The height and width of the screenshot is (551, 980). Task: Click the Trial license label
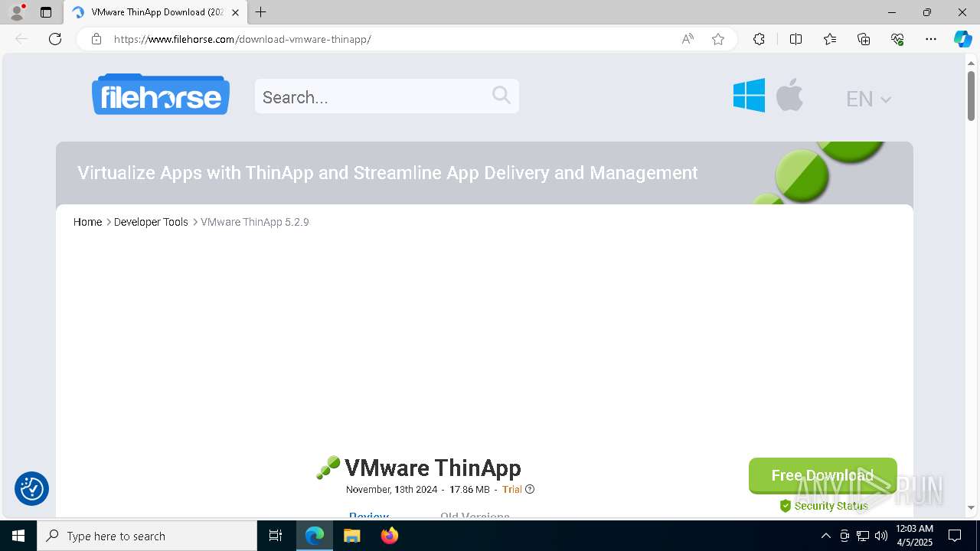click(512, 490)
